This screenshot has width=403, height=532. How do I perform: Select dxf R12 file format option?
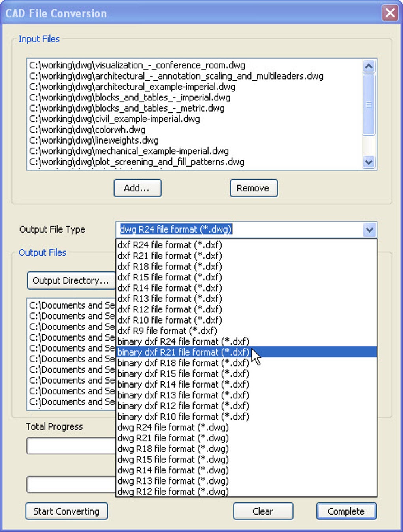click(247, 309)
